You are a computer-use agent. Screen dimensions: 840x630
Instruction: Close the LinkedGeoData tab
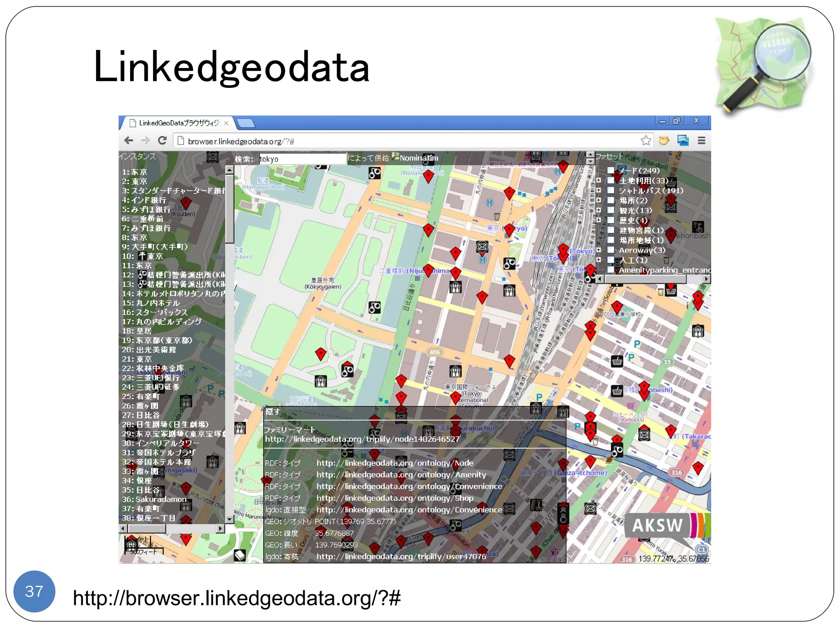[x=226, y=123]
